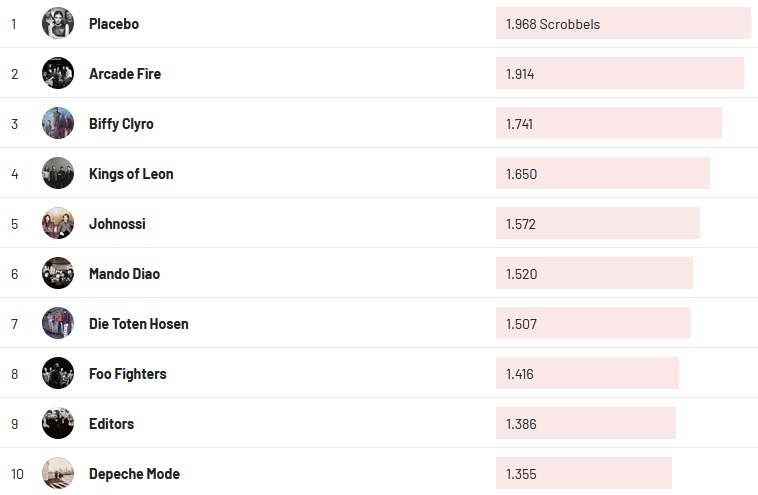Viewport: 758px width, 495px height.
Task: Select the Foo Fighters avatar image
Action: (58, 373)
